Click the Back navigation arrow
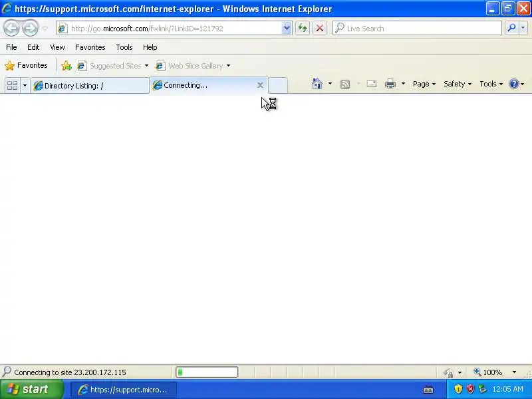 pos(12,29)
